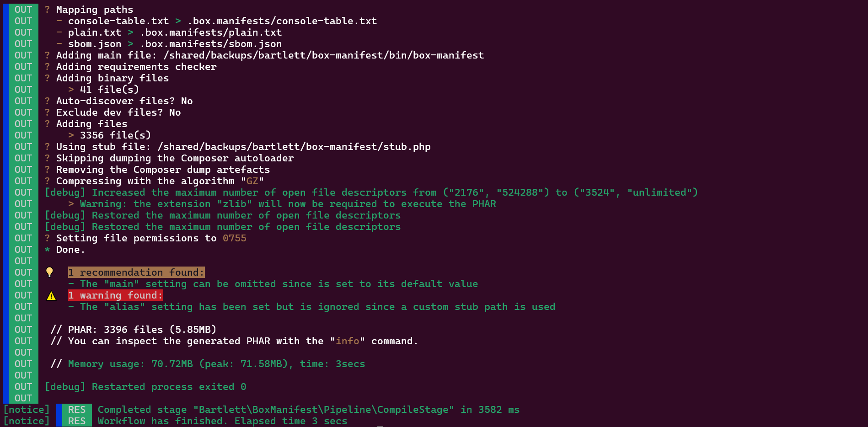The height and width of the screenshot is (427, 868).
Task: Open the stub.php file path
Action: click(x=294, y=147)
